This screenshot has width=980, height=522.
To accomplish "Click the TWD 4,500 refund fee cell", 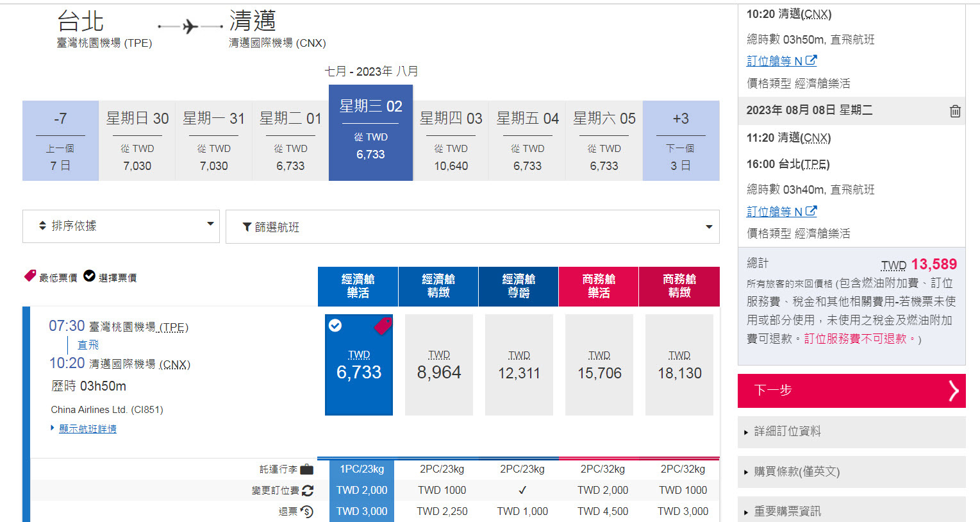I will pos(602,511).
